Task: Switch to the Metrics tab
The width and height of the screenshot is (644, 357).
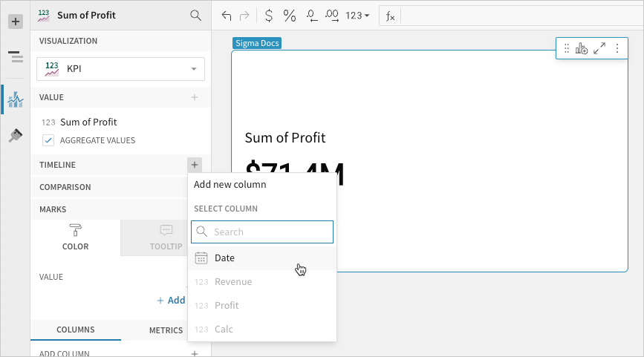Action: click(x=166, y=330)
